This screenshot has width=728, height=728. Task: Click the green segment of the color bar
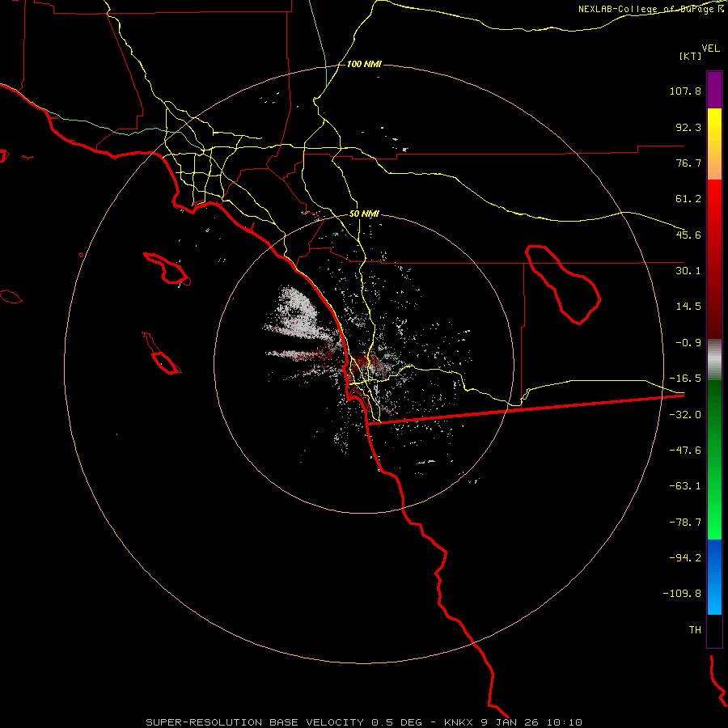click(714, 459)
